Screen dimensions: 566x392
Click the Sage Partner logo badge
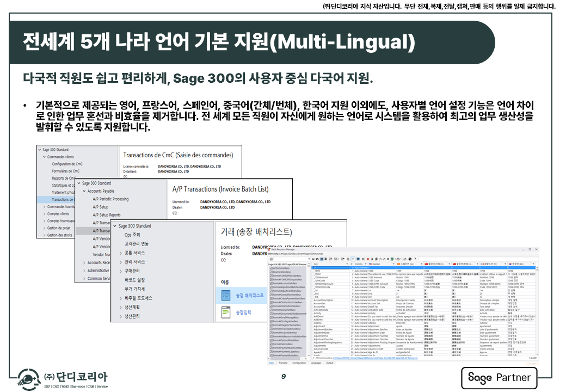(499, 378)
